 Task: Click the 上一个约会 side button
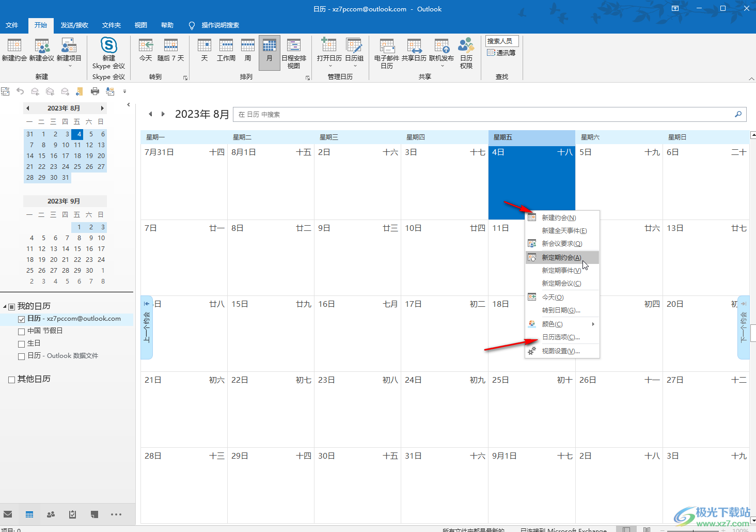(x=147, y=327)
